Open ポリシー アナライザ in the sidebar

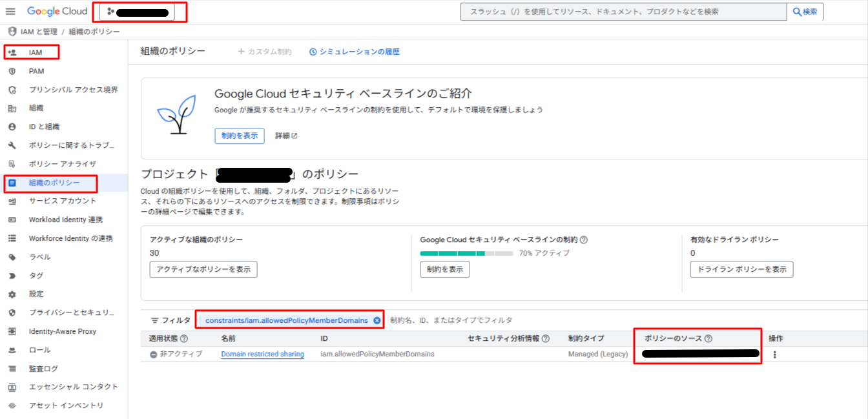[62, 164]
